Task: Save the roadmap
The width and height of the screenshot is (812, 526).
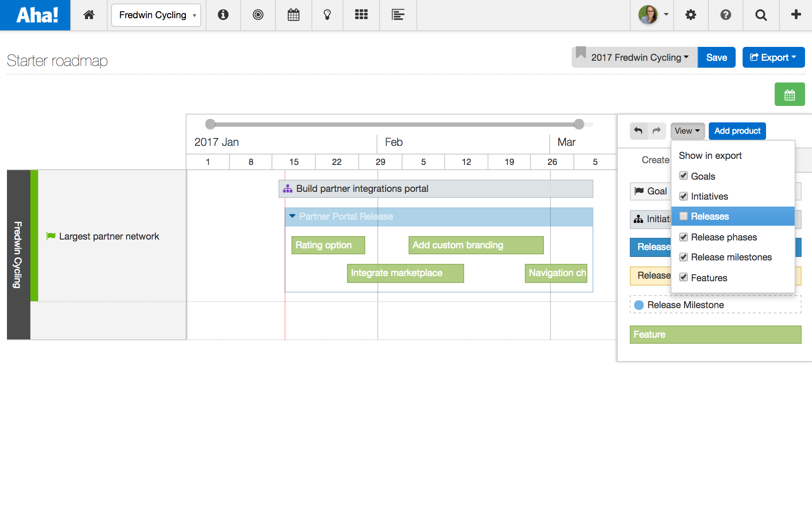Action: click(x=717, y=57)
